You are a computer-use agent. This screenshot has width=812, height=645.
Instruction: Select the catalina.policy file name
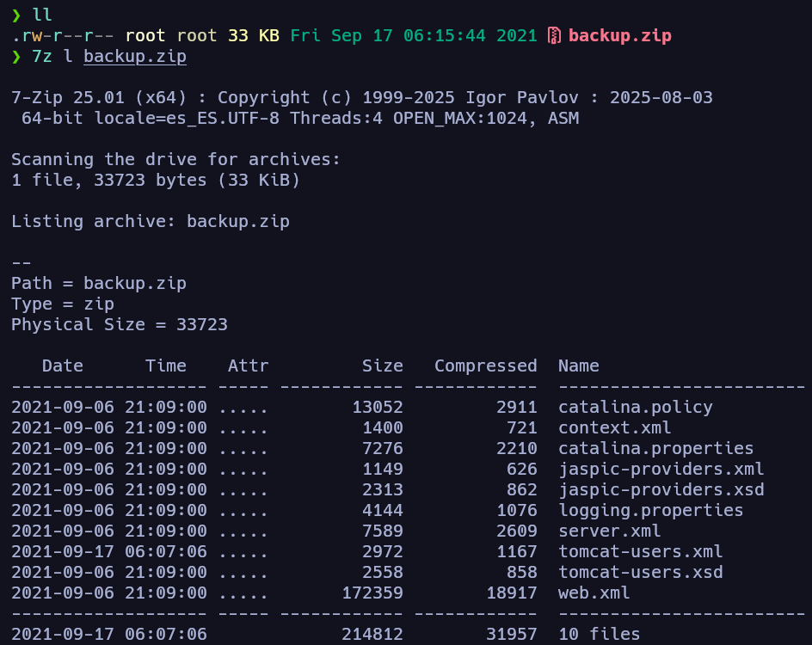tap(636, 408)
